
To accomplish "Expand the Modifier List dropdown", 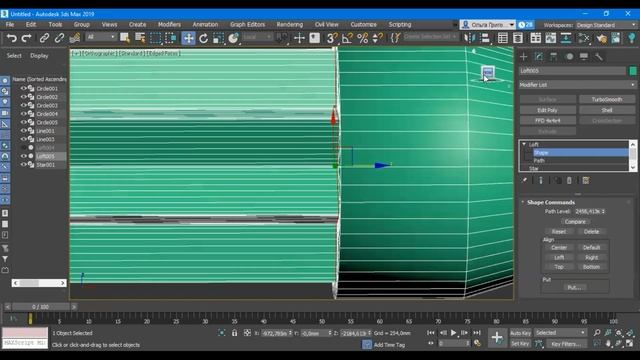I will 578,85.
